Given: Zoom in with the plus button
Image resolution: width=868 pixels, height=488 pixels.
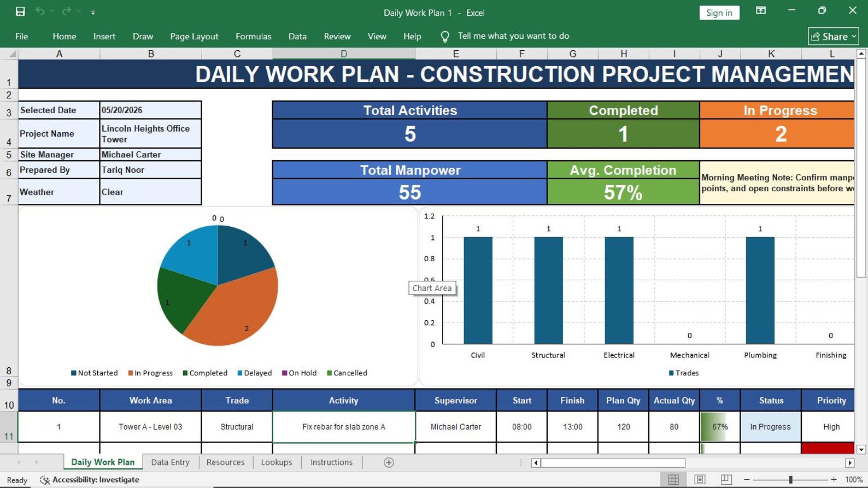Looking at the screenshot, I should (834, 480).
